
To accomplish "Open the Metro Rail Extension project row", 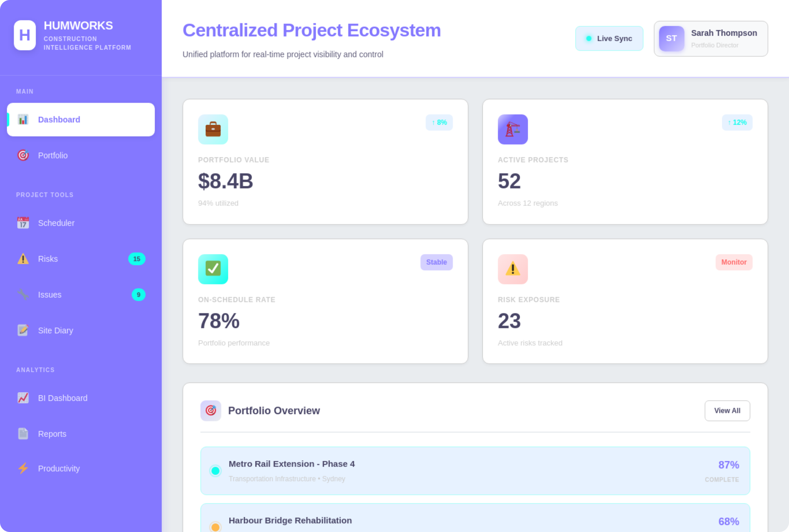I will [475, 471].
